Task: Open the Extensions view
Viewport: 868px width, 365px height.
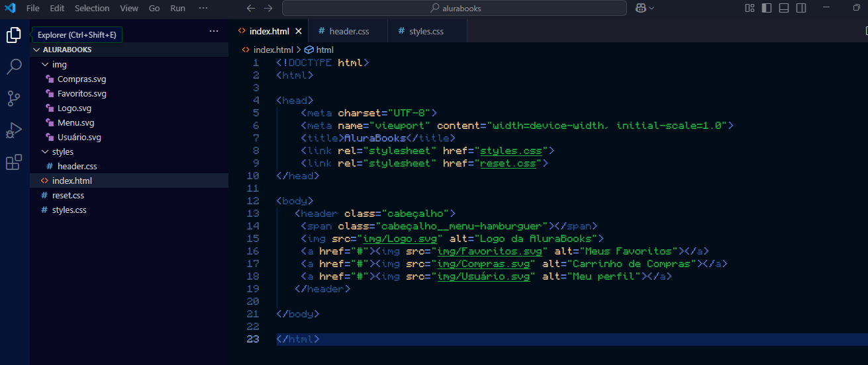Action: [14, 162]
